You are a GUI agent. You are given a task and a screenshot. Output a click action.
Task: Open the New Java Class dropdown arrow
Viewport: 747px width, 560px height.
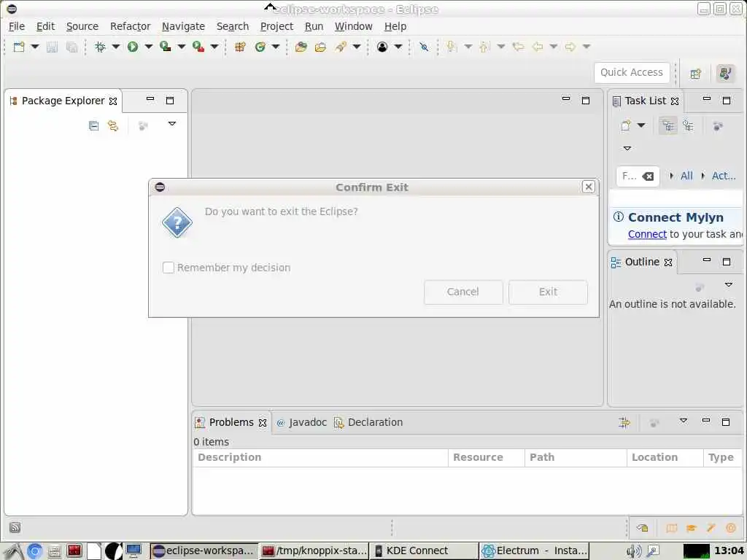tap(276, 47)
